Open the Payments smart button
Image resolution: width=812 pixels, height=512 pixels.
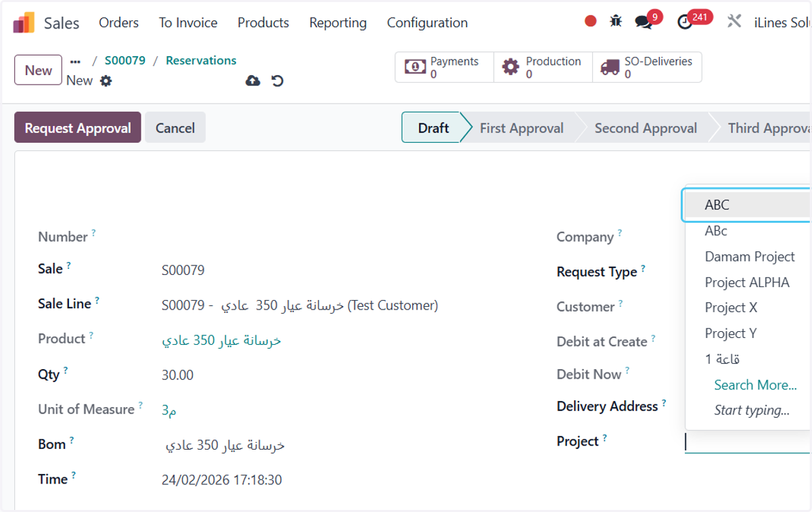pos(445,67)
